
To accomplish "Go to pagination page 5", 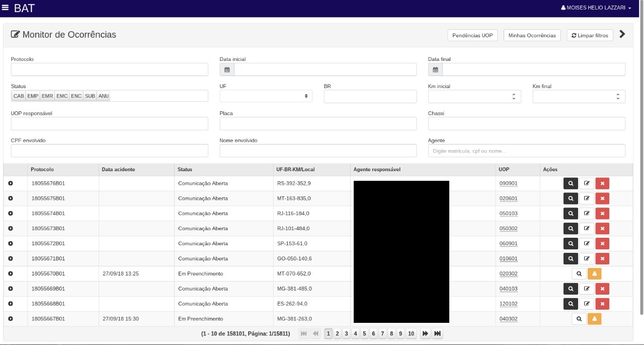I will click(364, 333).
